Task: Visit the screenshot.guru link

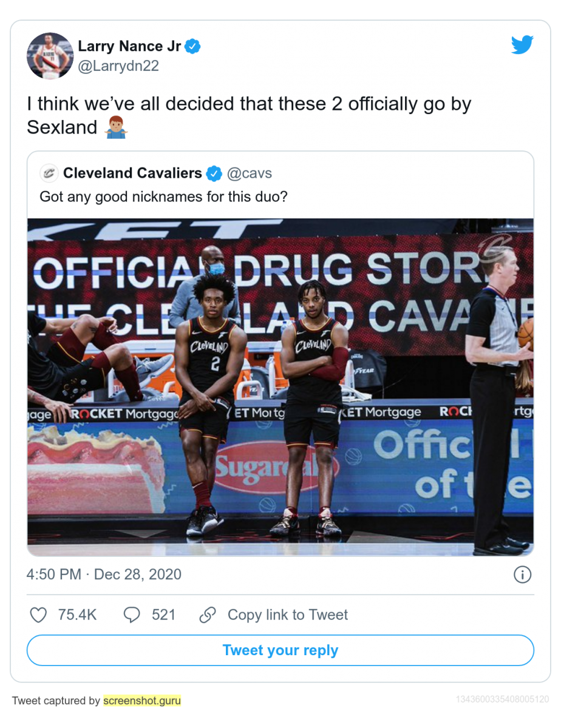Action: pos(142,701)
